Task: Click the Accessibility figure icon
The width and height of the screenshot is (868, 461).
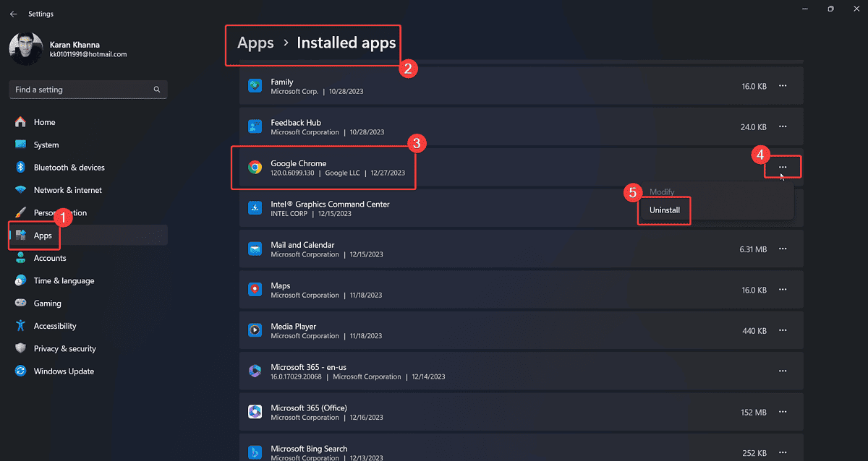Action: [20, 326]
